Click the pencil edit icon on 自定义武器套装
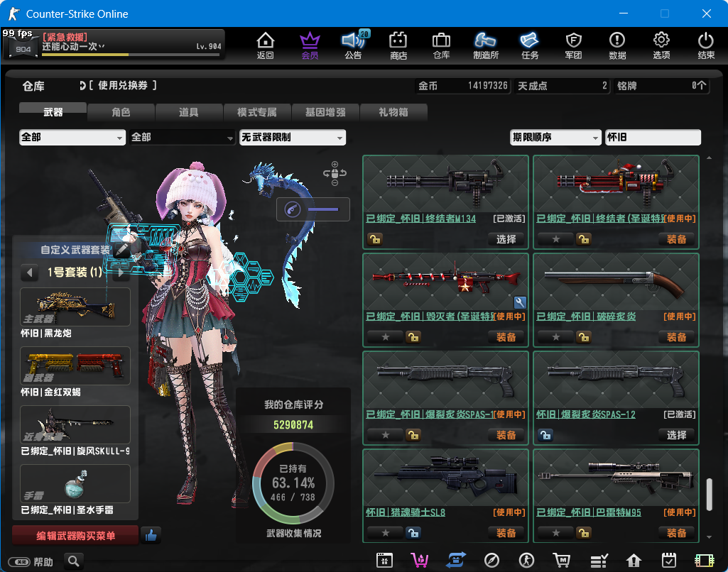 click(121, 250)
